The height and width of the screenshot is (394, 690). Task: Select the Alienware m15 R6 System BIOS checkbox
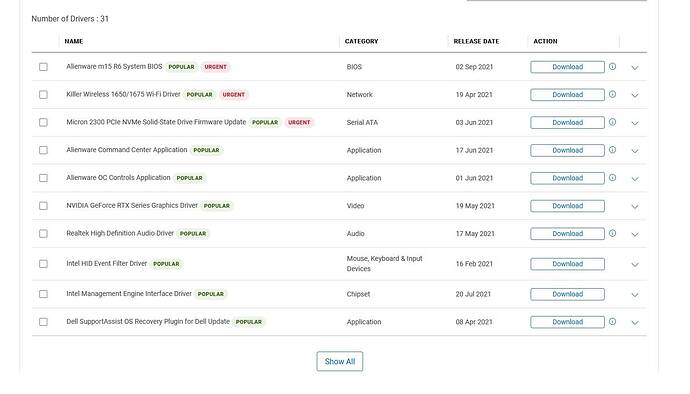point(43,67)
